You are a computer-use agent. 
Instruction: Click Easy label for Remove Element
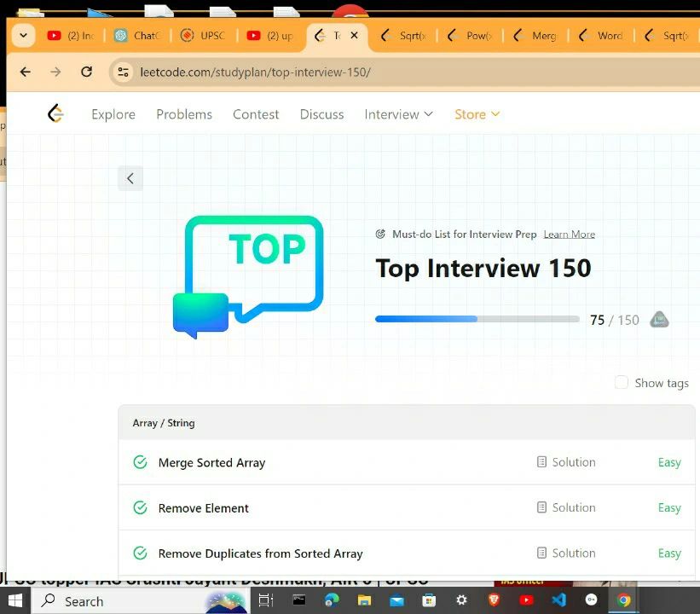pyautogui.click(x=669, y=507)
